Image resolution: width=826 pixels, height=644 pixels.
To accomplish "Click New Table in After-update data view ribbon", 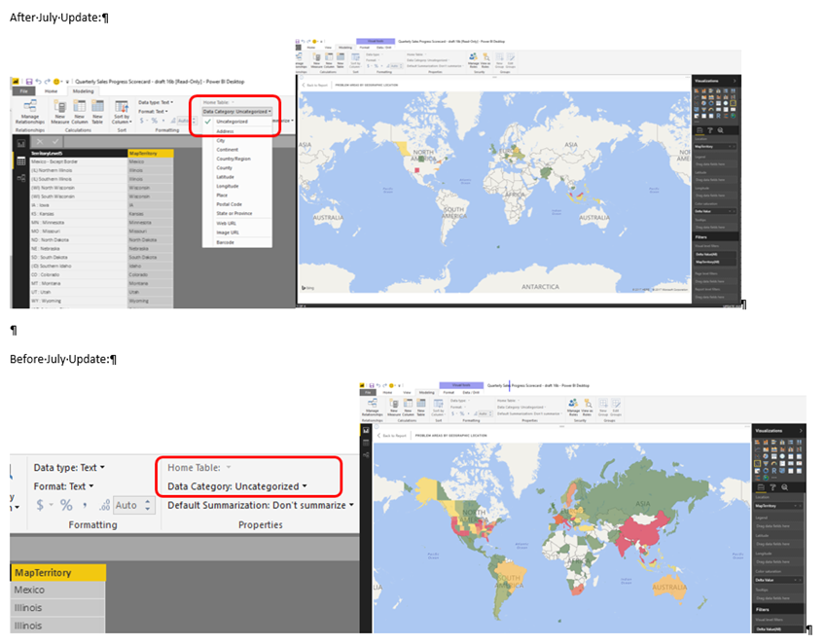I will 97,111.
